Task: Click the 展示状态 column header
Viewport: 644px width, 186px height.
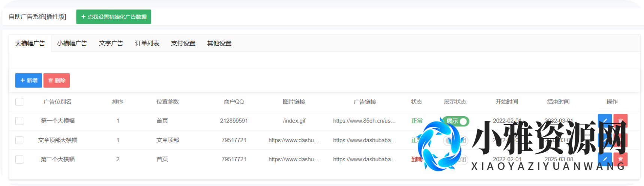Action: click(x=455, y=102)
